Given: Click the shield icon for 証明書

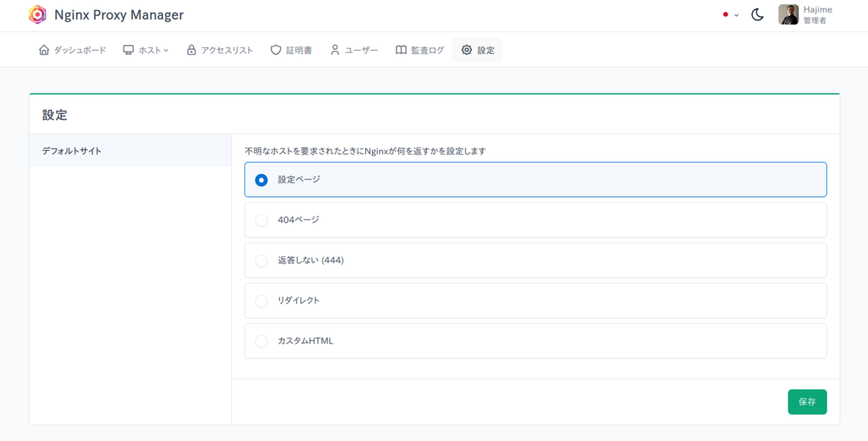Looking at the screenshot, I should click(276, 51).
